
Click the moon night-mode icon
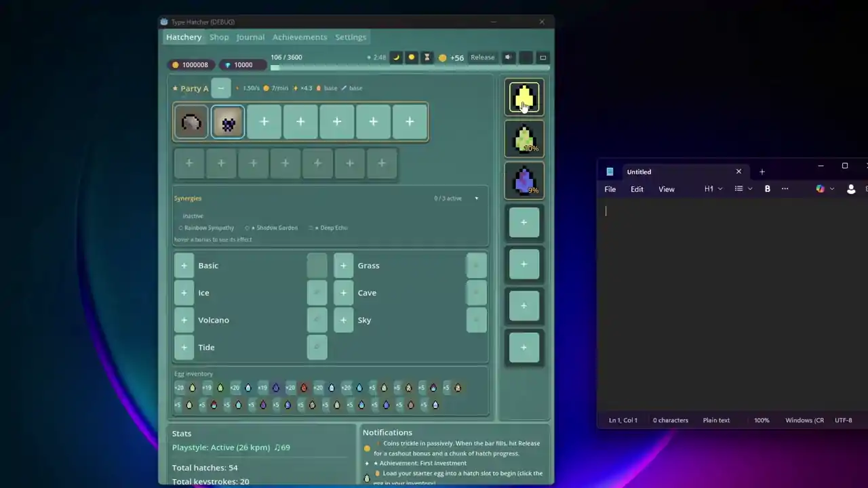coord(397,58)
